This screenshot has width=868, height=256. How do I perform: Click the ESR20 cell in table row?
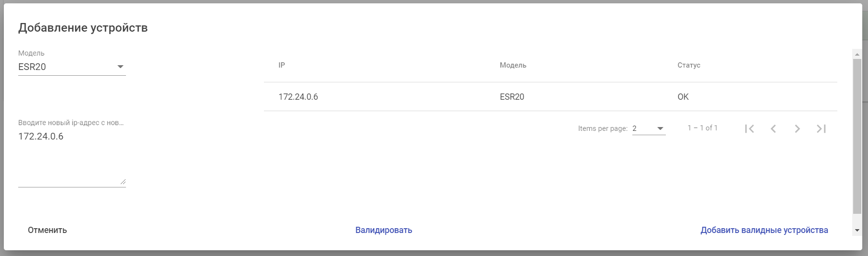[x=512, y=97]
